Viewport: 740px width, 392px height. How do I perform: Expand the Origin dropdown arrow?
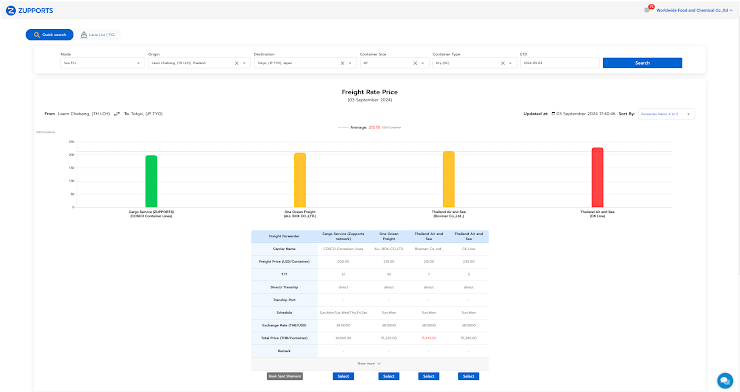[x=244, y=63]
